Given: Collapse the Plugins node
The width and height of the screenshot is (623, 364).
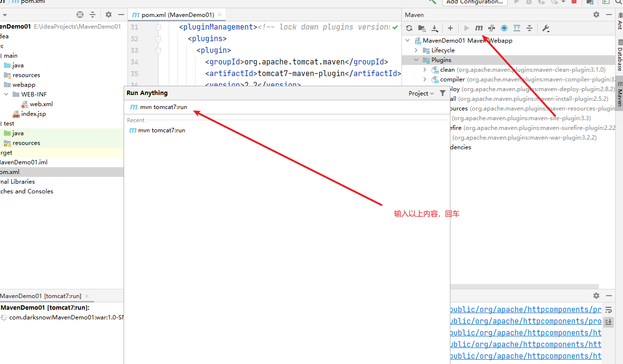Looking at the screenshot, I should click(x=416, y=60).
